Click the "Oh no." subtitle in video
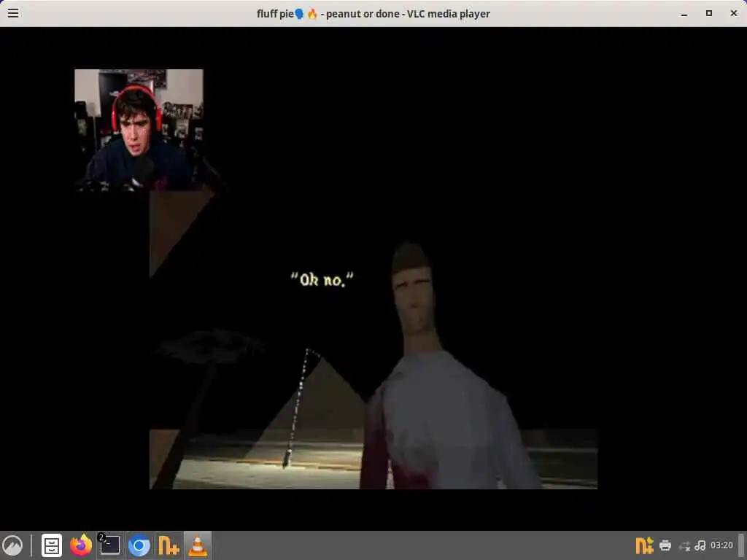Image resolution: width=747 pixels, height=560 pixels. point(322,279)
